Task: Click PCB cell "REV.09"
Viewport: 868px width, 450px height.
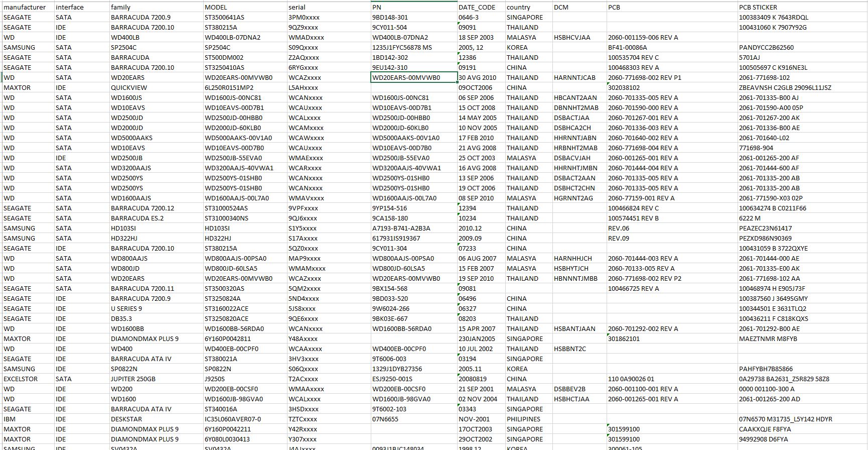Action: [x=672, y=238]
